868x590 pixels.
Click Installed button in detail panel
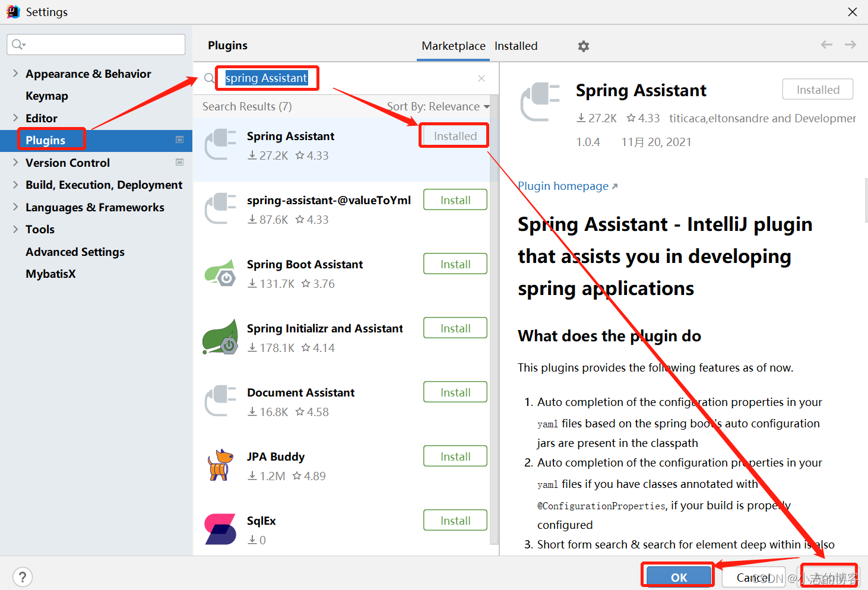pyautogui.click(x=818, y=90)
